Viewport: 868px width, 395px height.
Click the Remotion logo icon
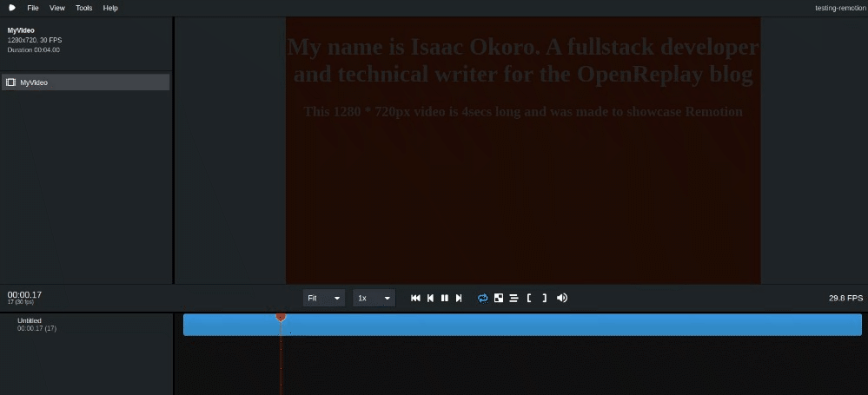pyautogui.click(x=12, y=8)
